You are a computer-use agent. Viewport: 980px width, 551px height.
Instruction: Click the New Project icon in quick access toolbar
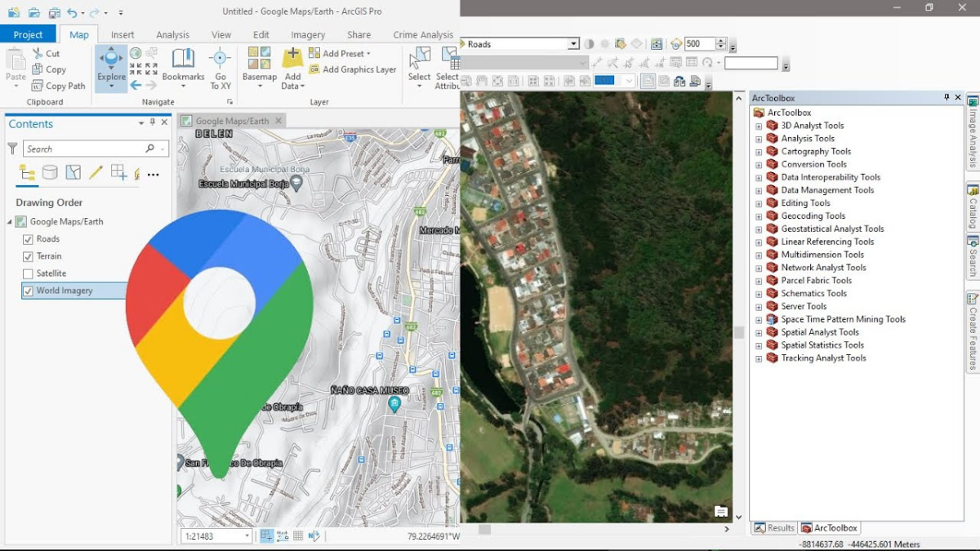point(14,12)
